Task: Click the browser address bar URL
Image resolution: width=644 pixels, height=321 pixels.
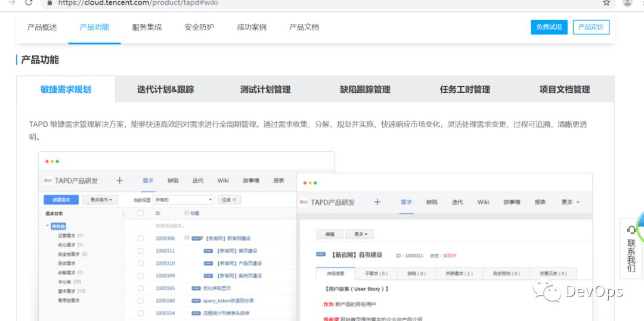Action: (x=138, y=2)
